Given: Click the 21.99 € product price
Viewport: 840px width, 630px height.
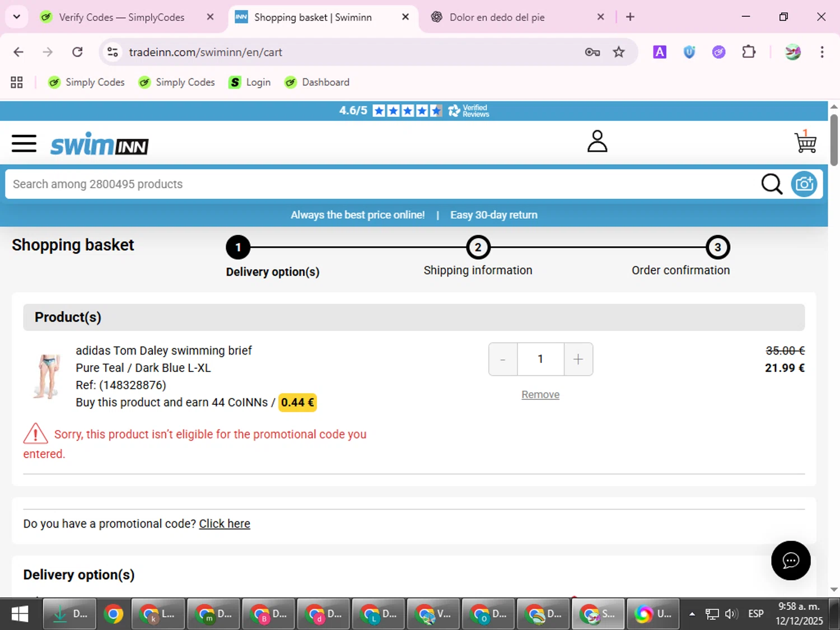Looking at the screenshot, I should coord(785,368).
